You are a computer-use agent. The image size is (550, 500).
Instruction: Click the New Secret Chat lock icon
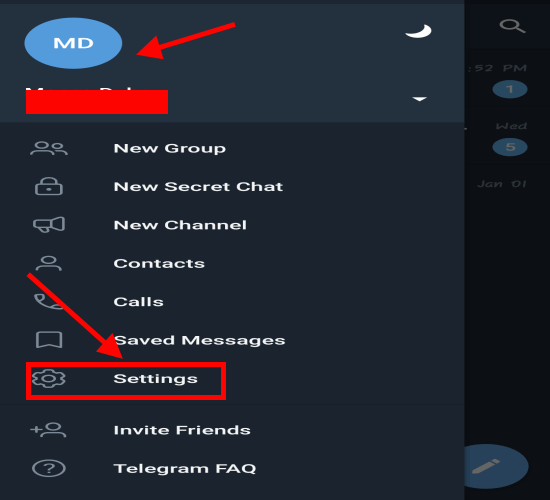[x=49, y=186]
